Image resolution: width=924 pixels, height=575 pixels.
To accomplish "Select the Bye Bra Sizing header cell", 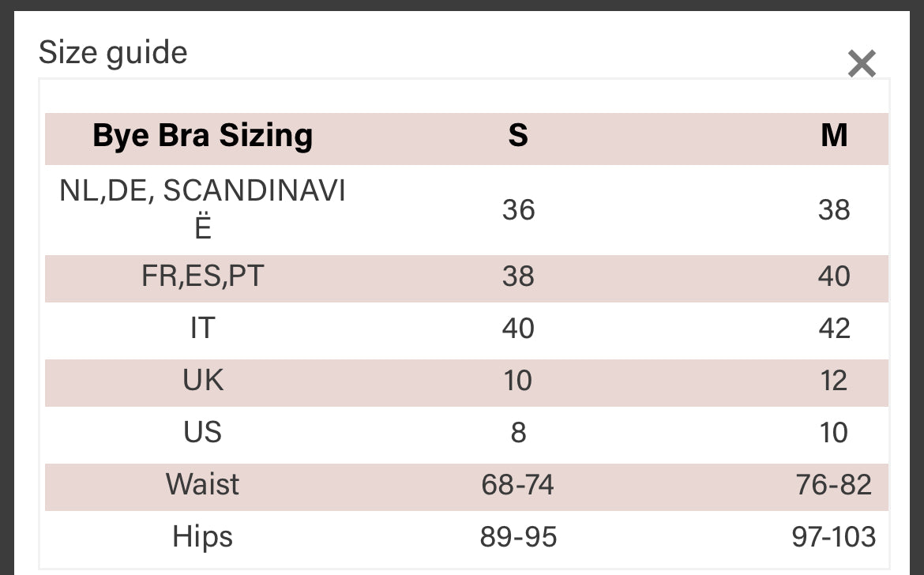I will (202, 136).
